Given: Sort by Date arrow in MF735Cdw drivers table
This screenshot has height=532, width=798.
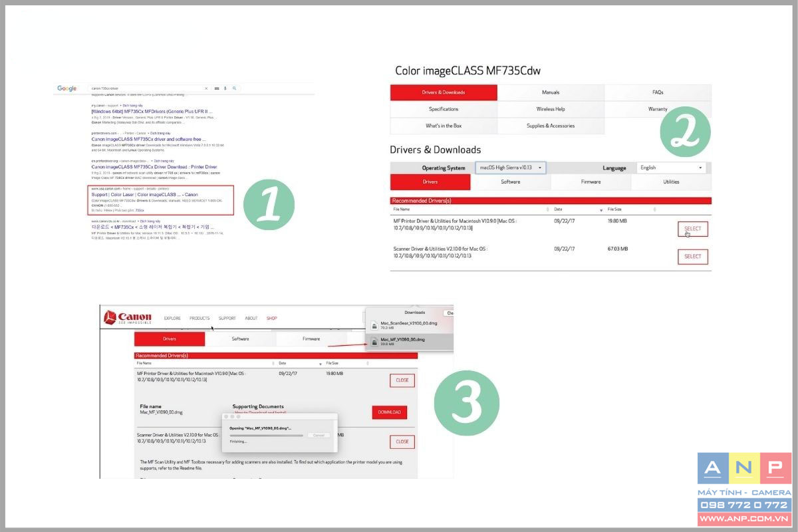Looking at the screenshot, I should coord(601,209).
